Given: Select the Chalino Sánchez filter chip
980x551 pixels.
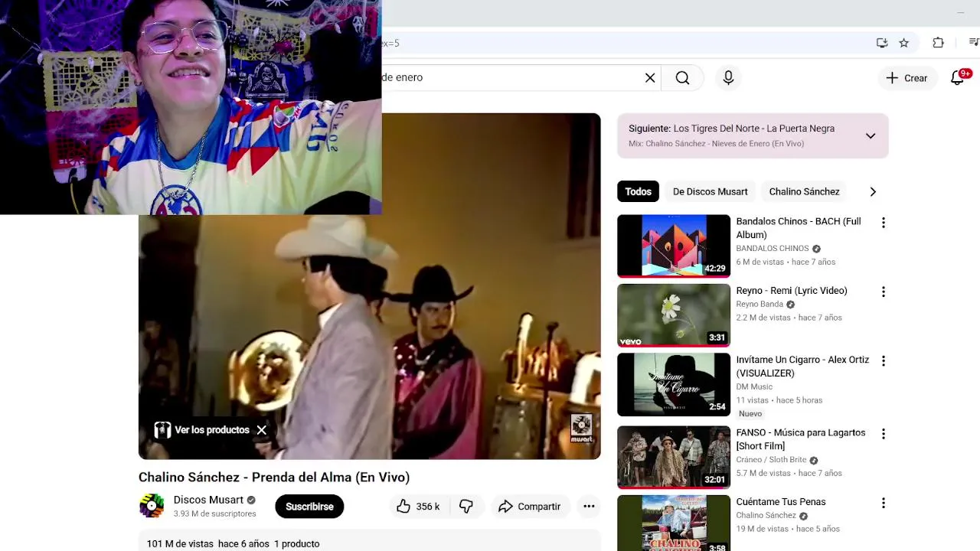Looking at the screenshot, I should point(804,191).
